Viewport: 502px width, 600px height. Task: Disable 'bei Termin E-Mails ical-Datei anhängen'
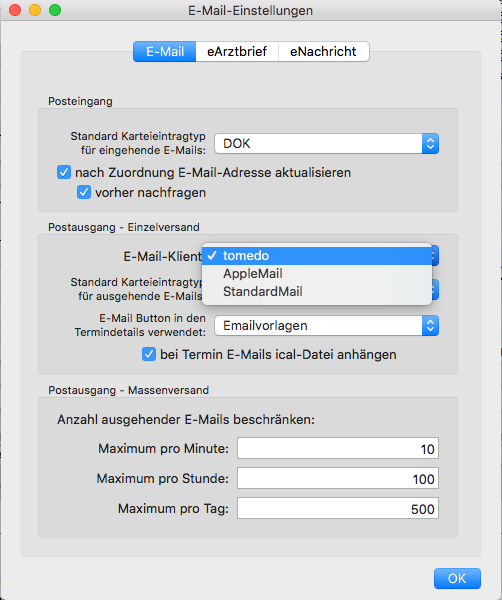pyautogui.click(x=149, y=354)
